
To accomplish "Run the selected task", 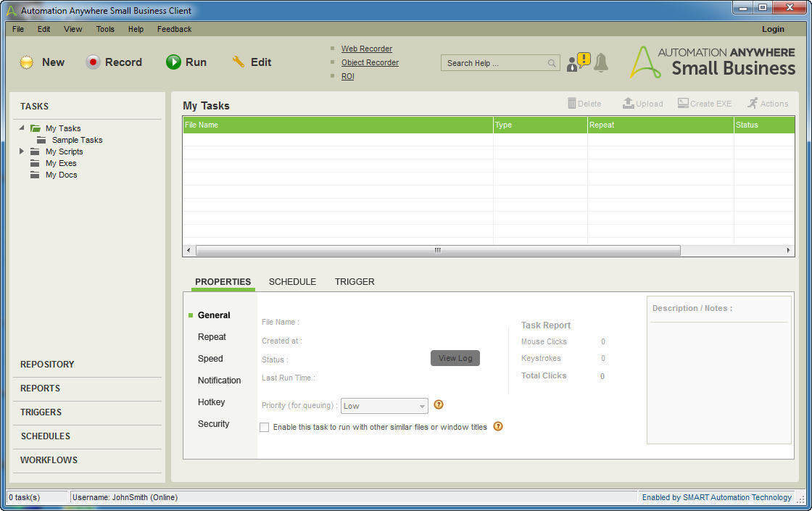I will pos(186,62).
